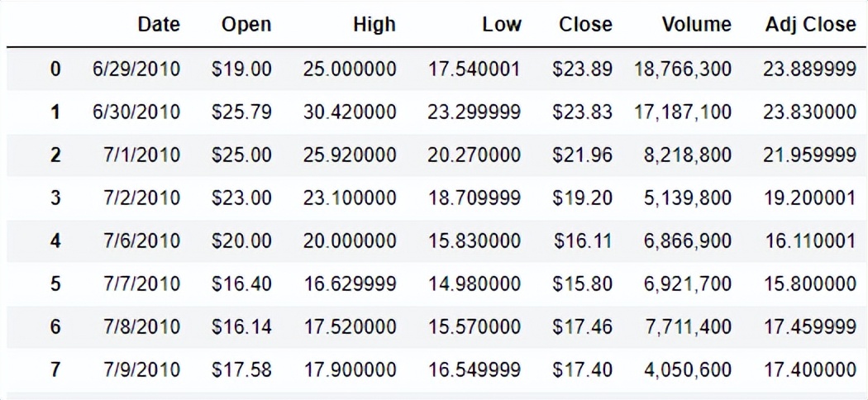The width and height of the screenshot is (868, 400).
Task: Click the Volume column header
Action: pyautogui.click(x=696, y=24)
